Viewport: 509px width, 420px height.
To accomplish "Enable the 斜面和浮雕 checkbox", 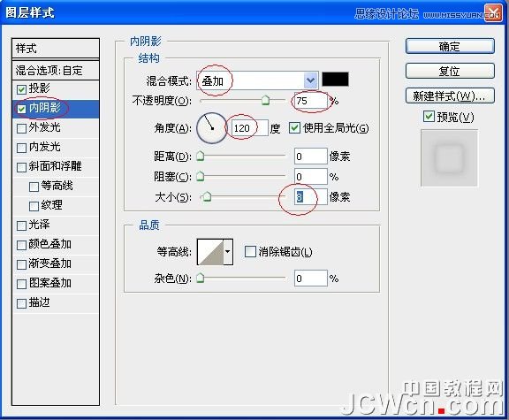I will pos(21,167).
